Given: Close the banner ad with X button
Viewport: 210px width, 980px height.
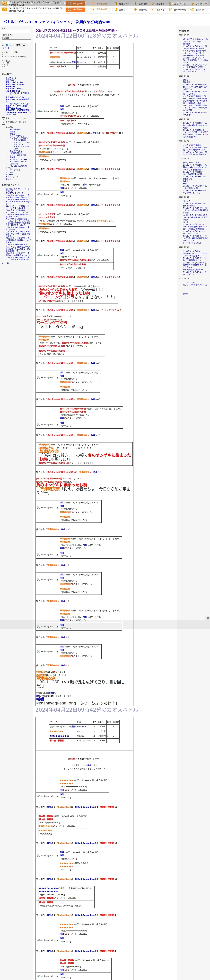Looking at the screenshot, I should (x=208, y=618).
